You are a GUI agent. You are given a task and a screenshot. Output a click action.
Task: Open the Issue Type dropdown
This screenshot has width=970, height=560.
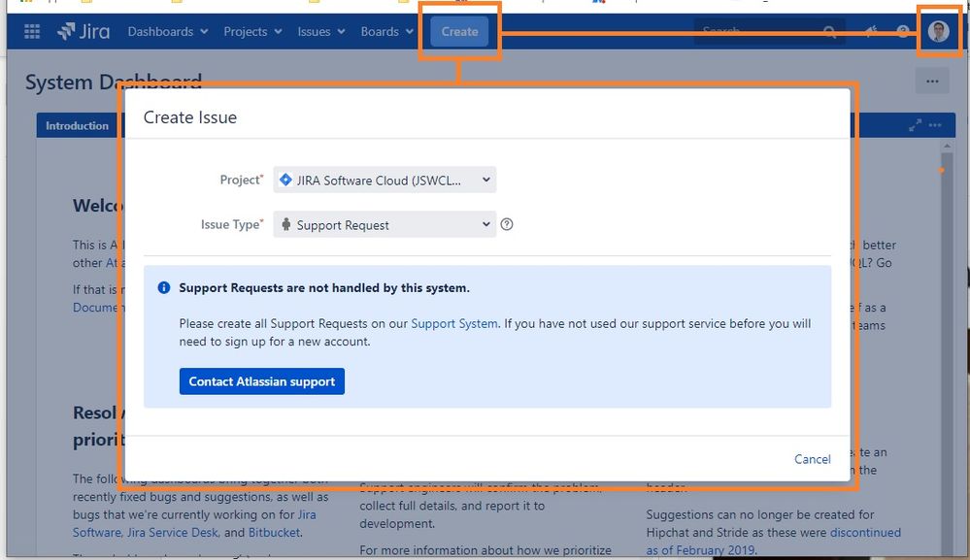[385, 224]
